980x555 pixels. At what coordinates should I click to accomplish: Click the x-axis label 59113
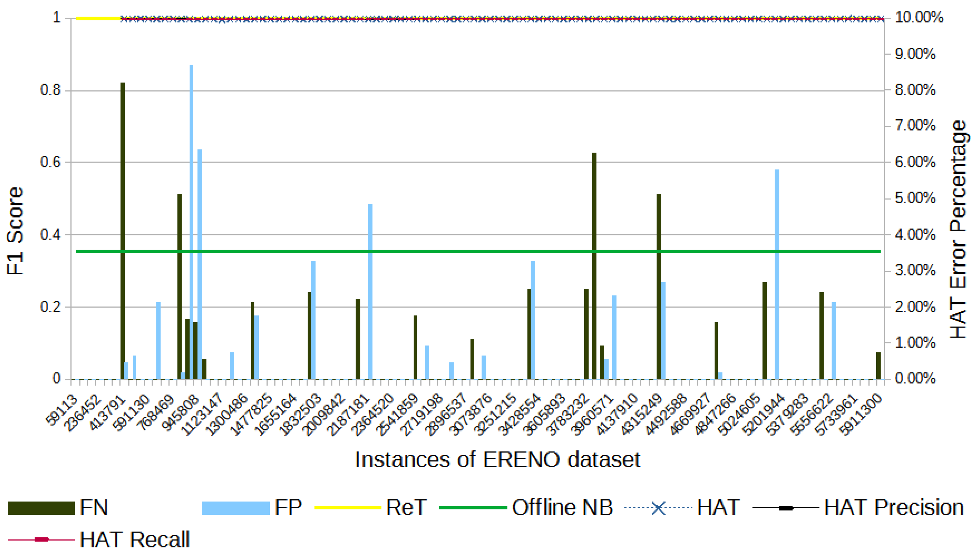(x=62, y=409)
